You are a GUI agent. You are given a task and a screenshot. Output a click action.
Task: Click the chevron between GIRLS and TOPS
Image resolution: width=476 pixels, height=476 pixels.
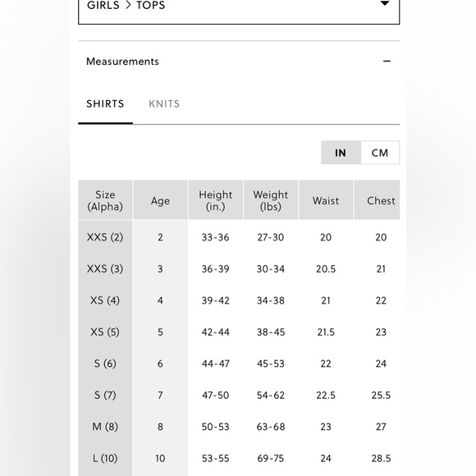(x=128, y=5)
